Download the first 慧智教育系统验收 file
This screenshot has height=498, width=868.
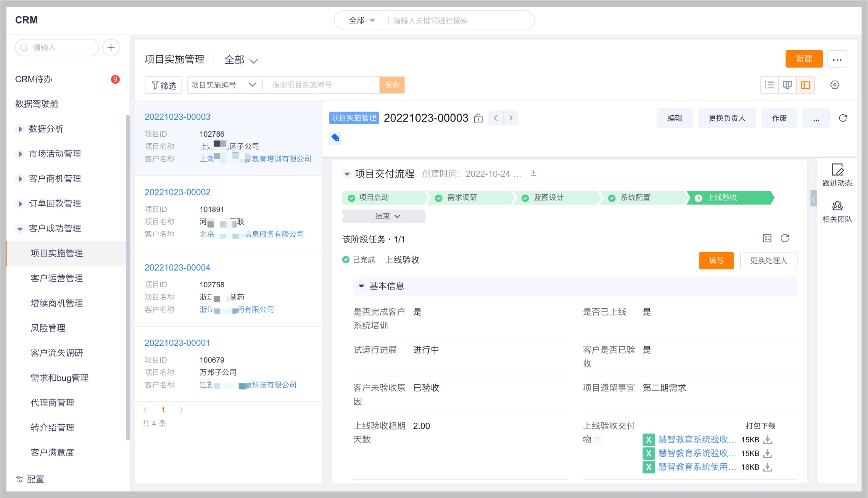coord(768,440)
